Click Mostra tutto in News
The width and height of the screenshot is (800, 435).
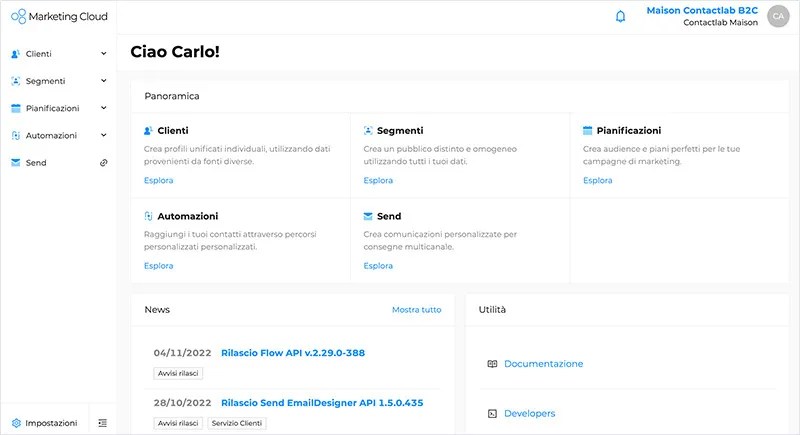[x=416, y=310]
